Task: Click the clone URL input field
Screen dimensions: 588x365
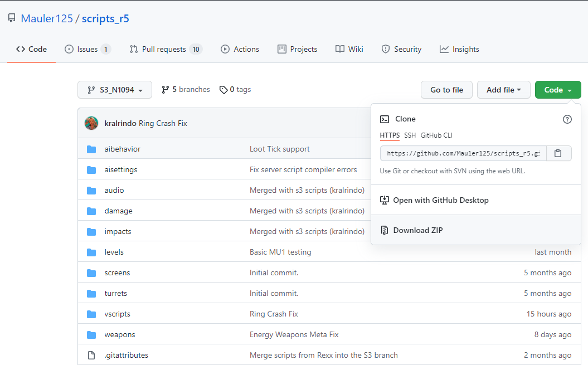Action: point(463,153)
